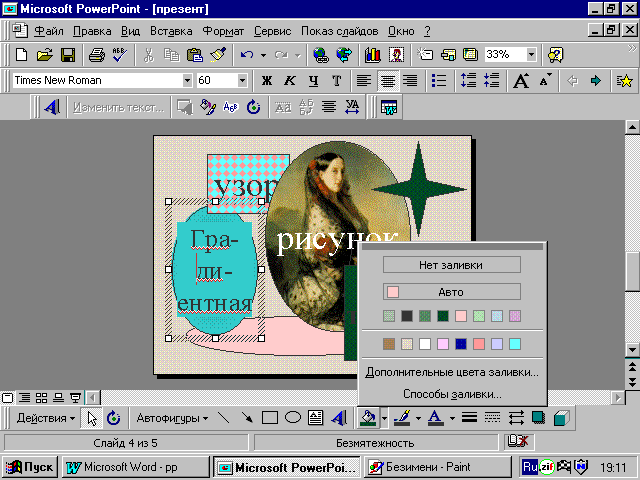Open Дополнительные цвета заливки
The height and width of the screenshot is (480, 640).
pyautogui.click(x=452, y=372)
